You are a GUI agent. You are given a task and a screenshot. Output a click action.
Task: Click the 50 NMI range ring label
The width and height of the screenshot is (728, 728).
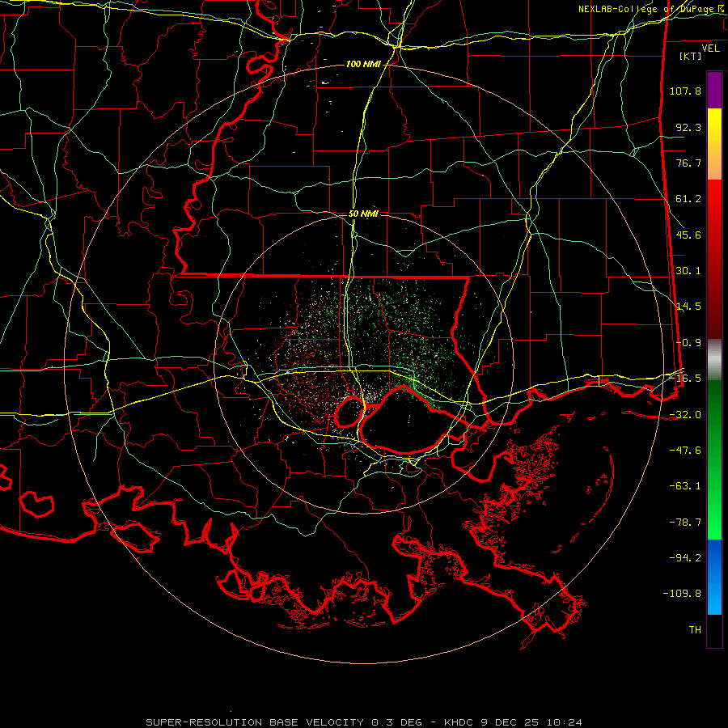363,214
